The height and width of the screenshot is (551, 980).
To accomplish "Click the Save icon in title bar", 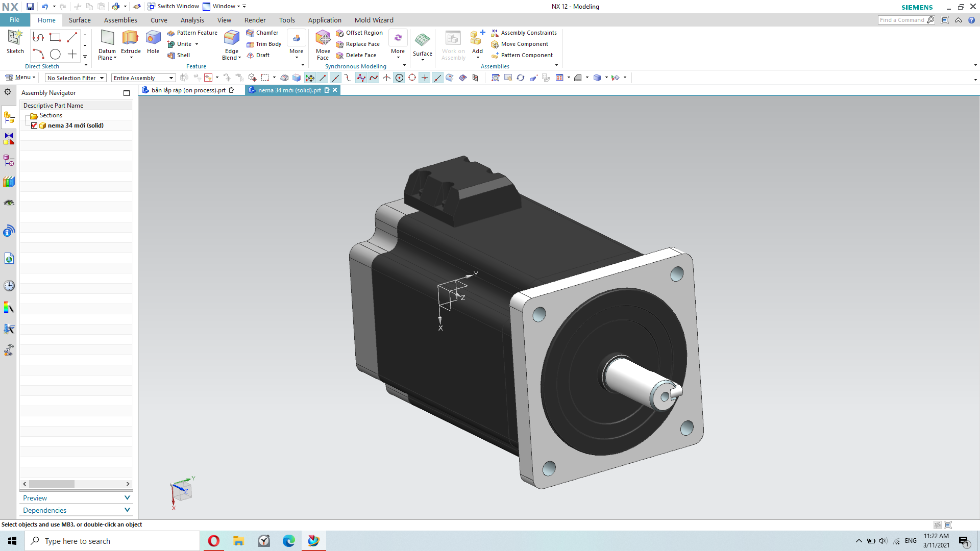I will click(30, 7).
